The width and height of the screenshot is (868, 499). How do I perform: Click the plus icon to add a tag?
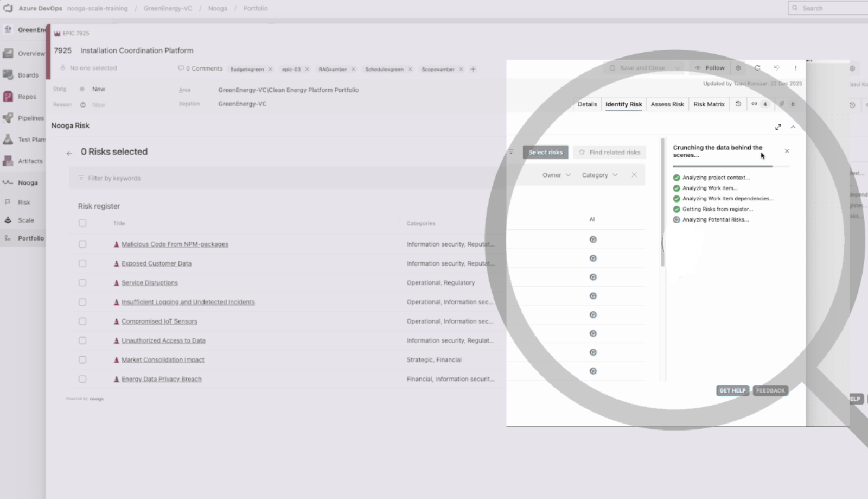[473, 69]
